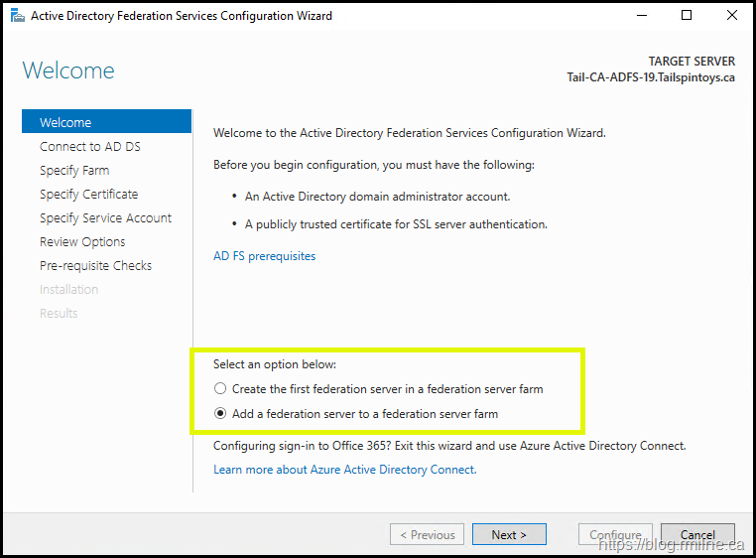Open Review Options step

pyautogui.click(x=82, y=242)
